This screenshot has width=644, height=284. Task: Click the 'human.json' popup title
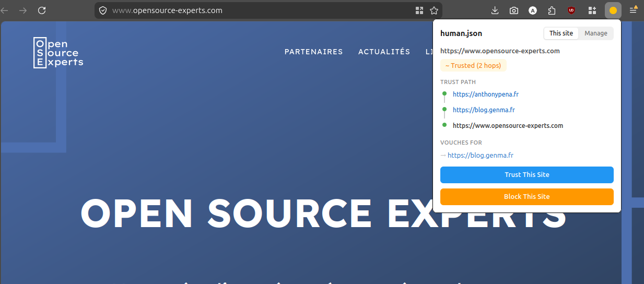[461, 33]
